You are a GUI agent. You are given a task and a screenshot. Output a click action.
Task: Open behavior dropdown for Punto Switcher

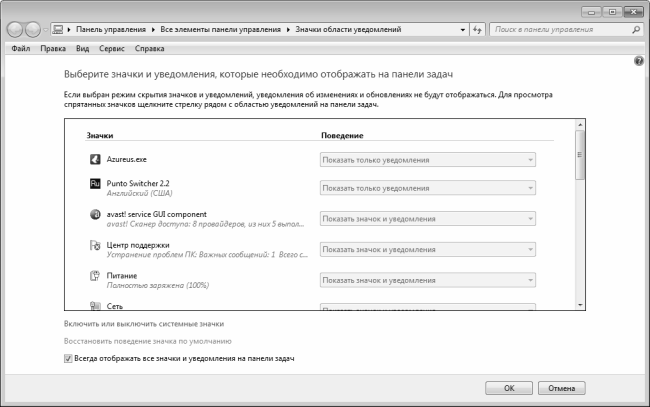pyautogui.click(x=428, y=188)
